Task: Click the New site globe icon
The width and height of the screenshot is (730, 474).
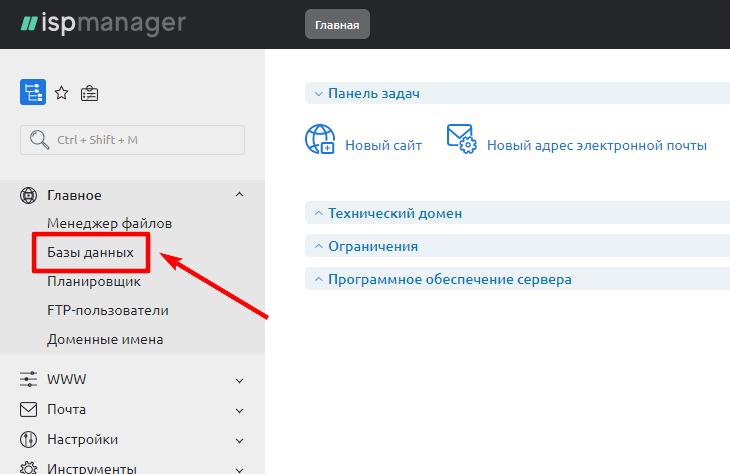Action: pos(320,140)
